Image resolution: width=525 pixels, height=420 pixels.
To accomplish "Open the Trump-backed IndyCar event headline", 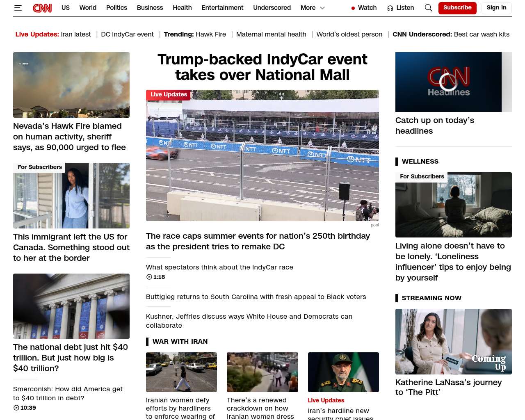I will [x=262, y=67].
